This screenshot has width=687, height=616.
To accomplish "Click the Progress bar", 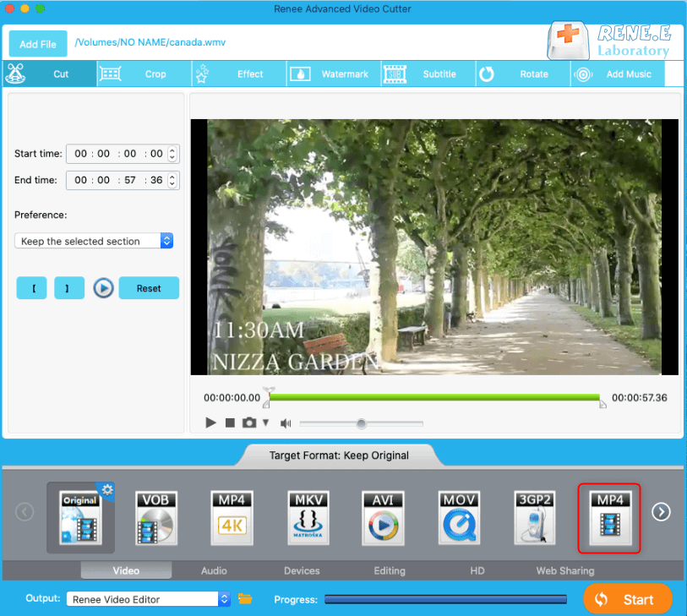I will click(445, 599).
